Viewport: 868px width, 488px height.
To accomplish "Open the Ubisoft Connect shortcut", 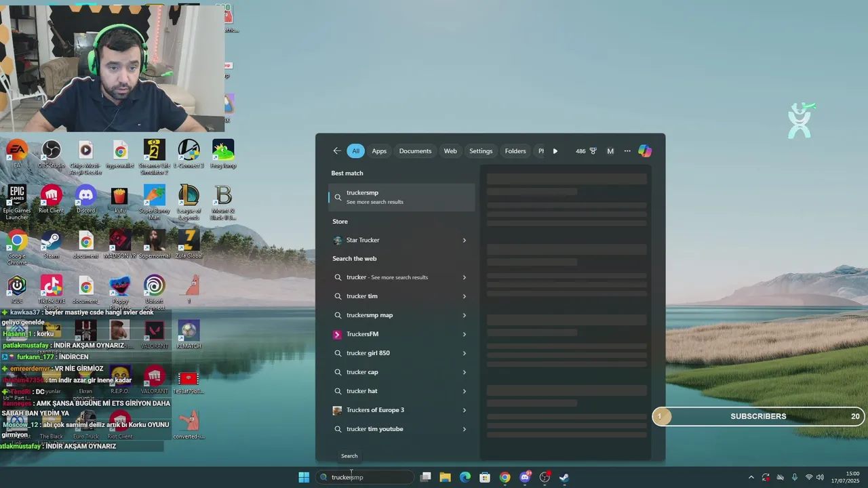I will point(154,293).
